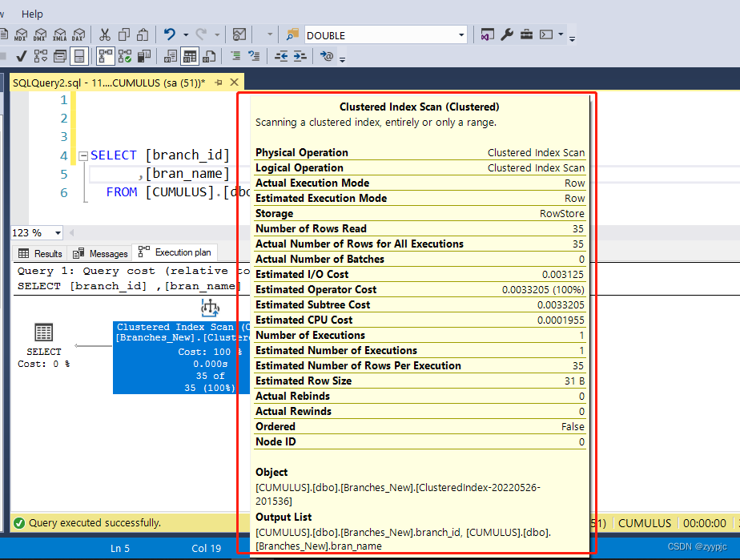Click the Display Estimated Execution Plan icon
Viewport: 740px width, 560px height.
(40, 56)
